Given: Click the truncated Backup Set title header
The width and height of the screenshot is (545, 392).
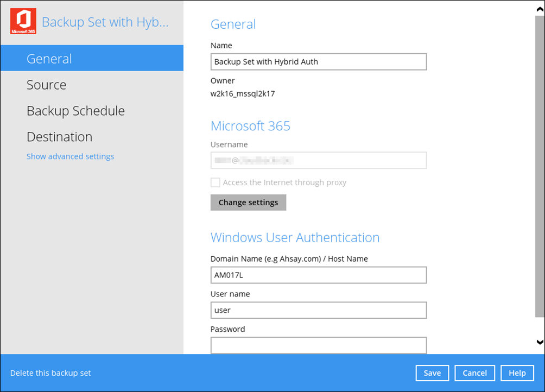Looking at the screenshot, I should 105,22.
